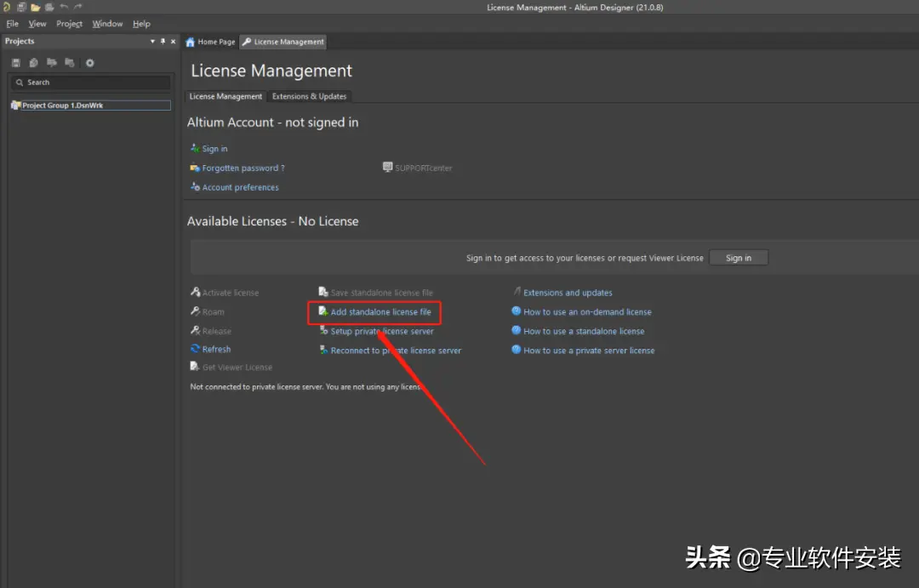This screenshot has height=588, width=919.
Task: Click the Get Viewer License icon
Action: (195, 367)
